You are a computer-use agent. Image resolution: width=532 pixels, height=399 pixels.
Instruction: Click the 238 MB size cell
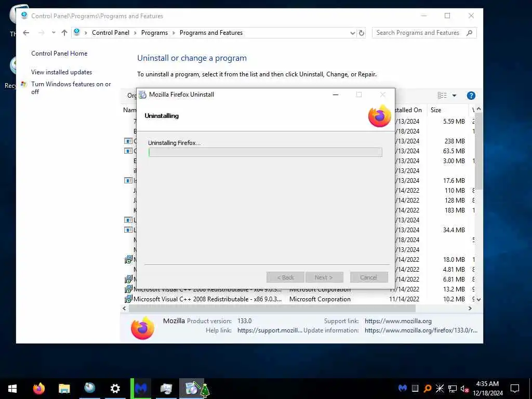(455, 141)
